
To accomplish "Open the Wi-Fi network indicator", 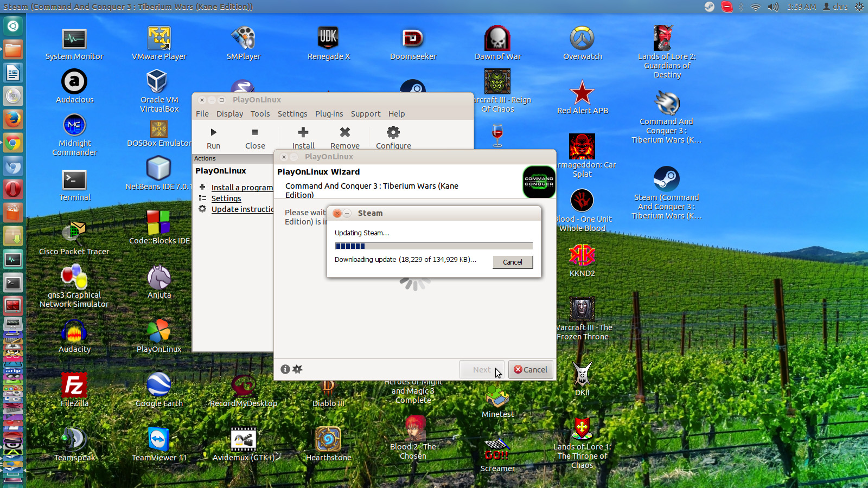I will [x=756, y=7].
